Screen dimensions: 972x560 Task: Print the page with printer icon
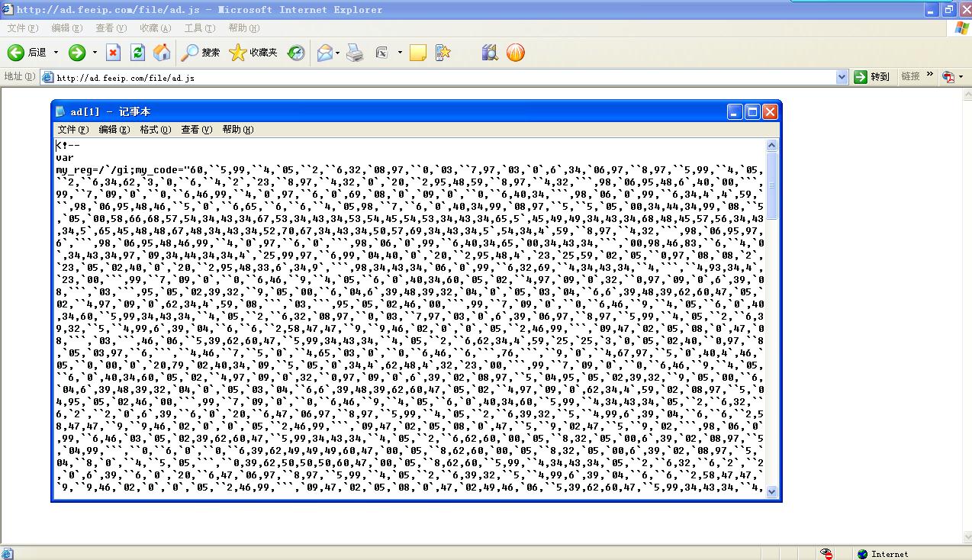(355, 53)
